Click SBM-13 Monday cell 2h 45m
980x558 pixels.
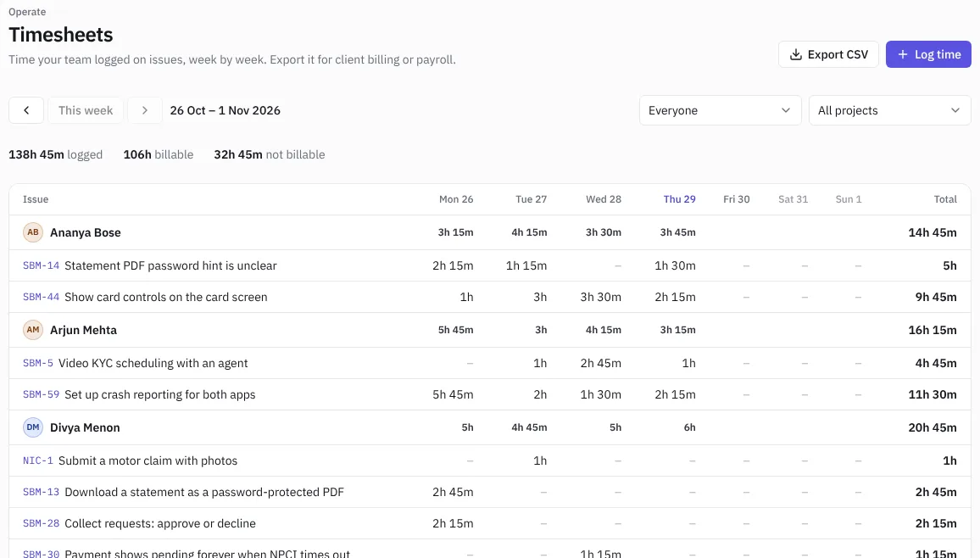click(x=453, y=492)
